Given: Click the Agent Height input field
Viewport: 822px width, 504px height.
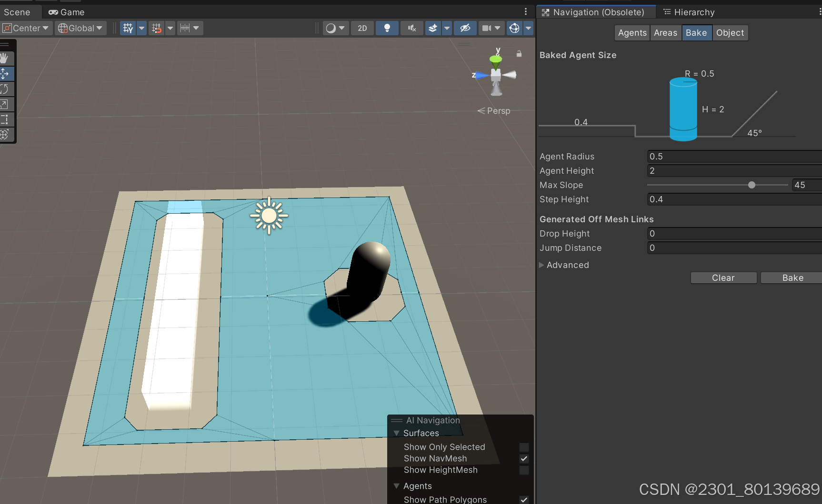Looking at the screenshot, I should (734, 171).
